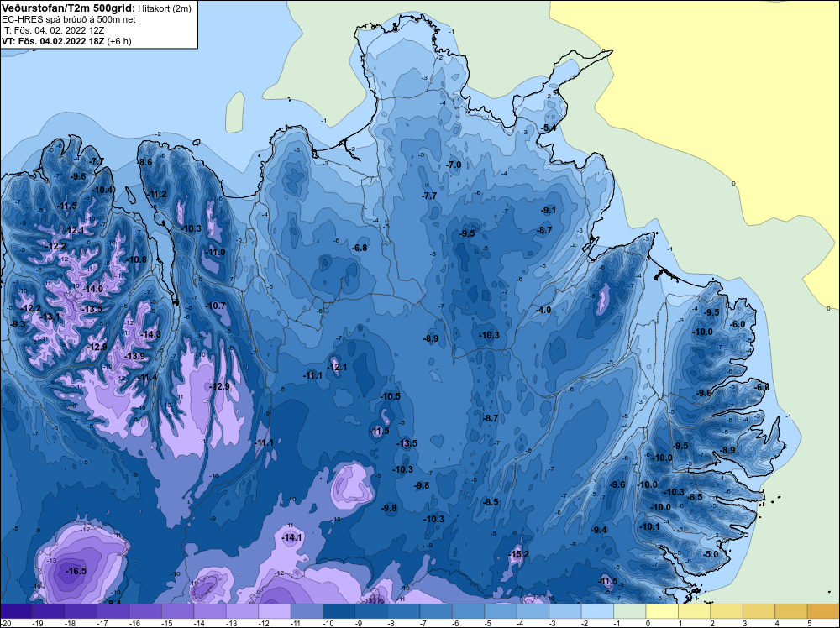
Task: Click the -4.0 temperature value
Action: 543,310
